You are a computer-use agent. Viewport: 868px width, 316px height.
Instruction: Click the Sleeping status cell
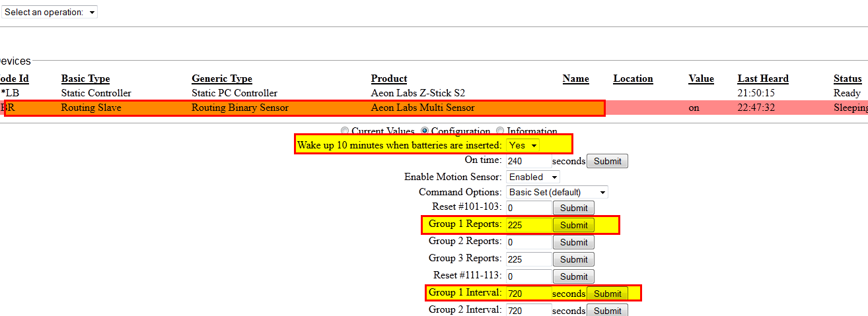[x=851, y=108]
